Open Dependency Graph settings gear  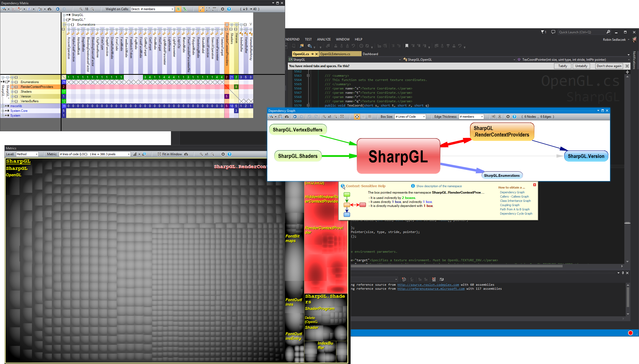(x=508, y=117)
